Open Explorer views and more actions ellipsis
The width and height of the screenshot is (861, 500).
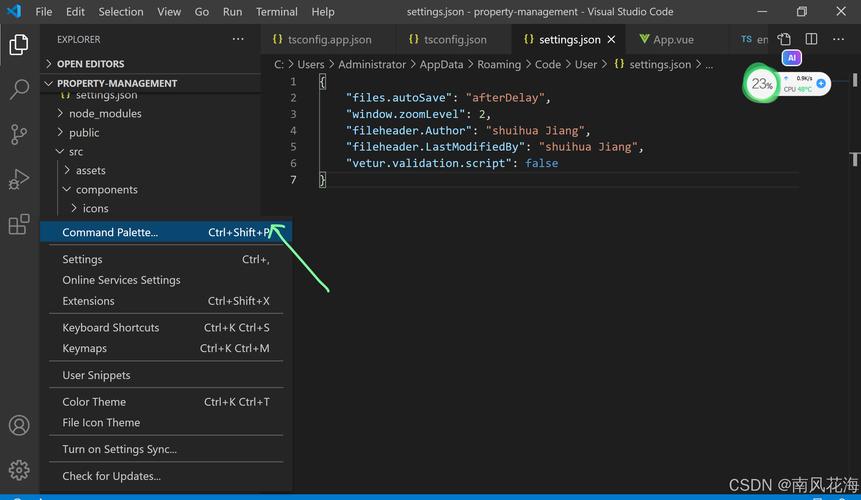[x=238, y=39]
